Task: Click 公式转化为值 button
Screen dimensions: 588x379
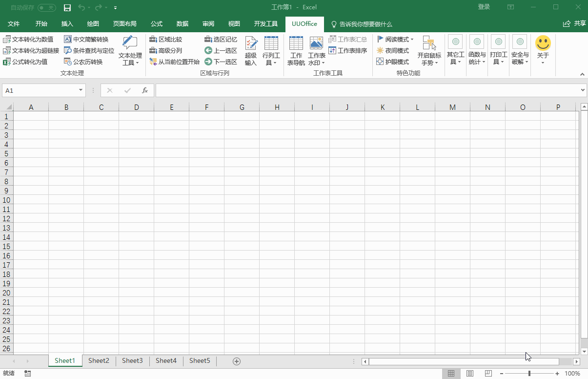Action: 25,62
